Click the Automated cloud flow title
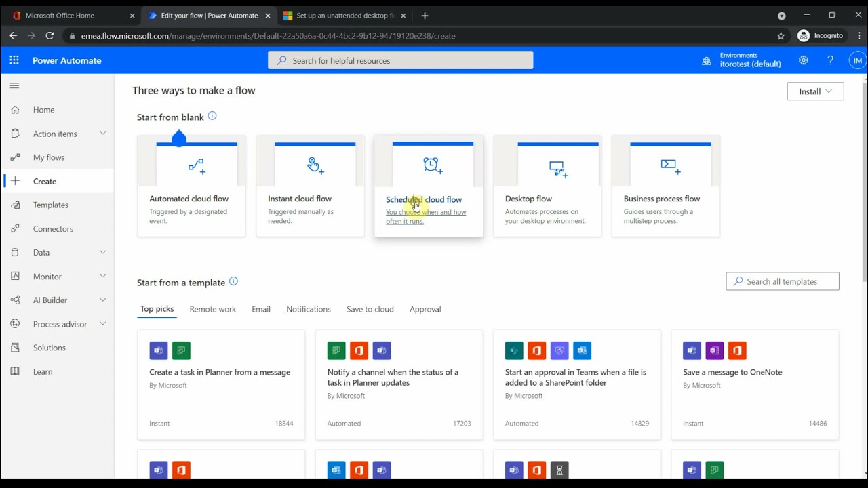This screenshot has width=868, height=488. pyautogui.click(x=189, y=199)
